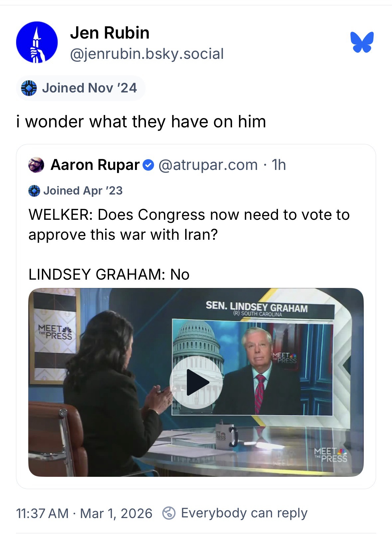Click the Aaron Rupar display name
Screen dimensions: 392x538
pyautogui.click(x=95, y=165)
